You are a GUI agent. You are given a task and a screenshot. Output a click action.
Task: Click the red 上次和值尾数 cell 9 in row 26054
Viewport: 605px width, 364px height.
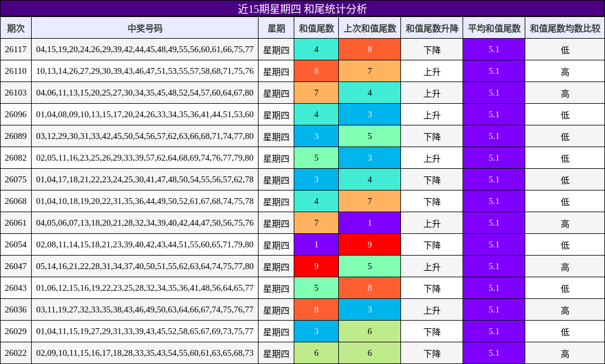click(x=370, y=244)
